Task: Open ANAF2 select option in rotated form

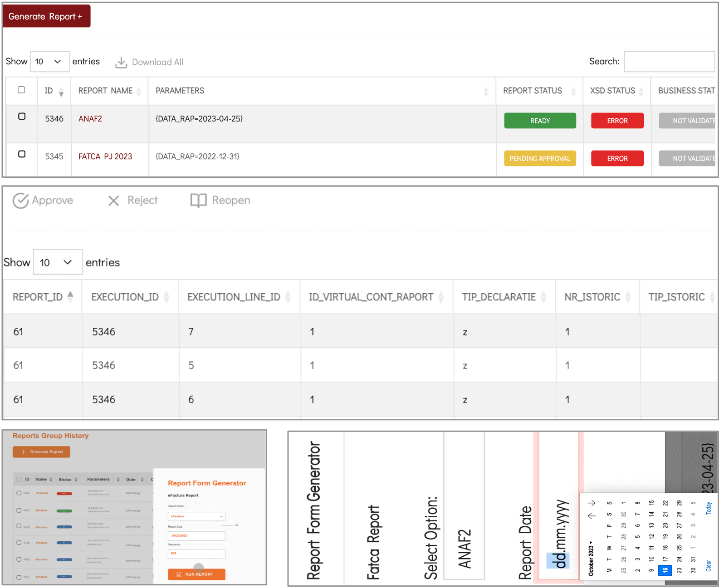Action: pos(464,505)
